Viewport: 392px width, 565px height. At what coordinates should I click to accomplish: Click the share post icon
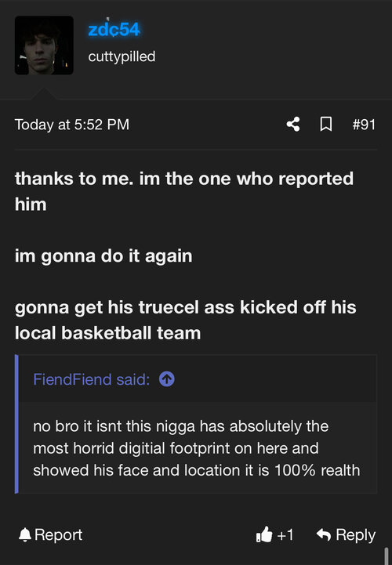(293, 125)
